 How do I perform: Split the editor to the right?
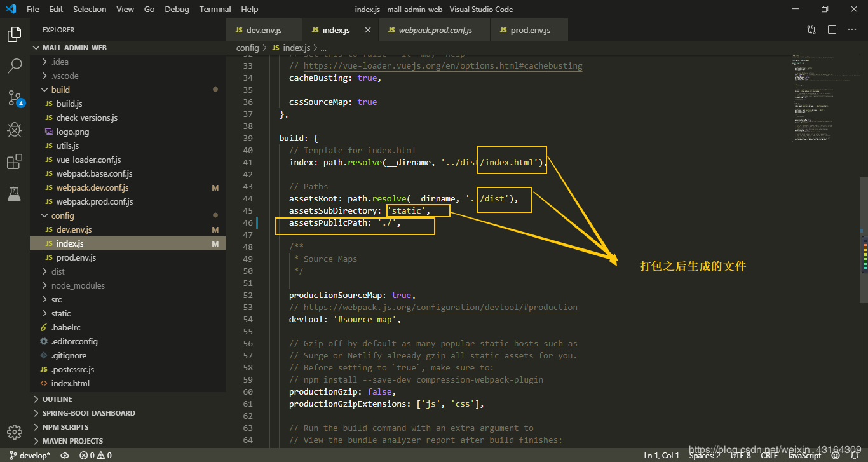tap(832, 30)
